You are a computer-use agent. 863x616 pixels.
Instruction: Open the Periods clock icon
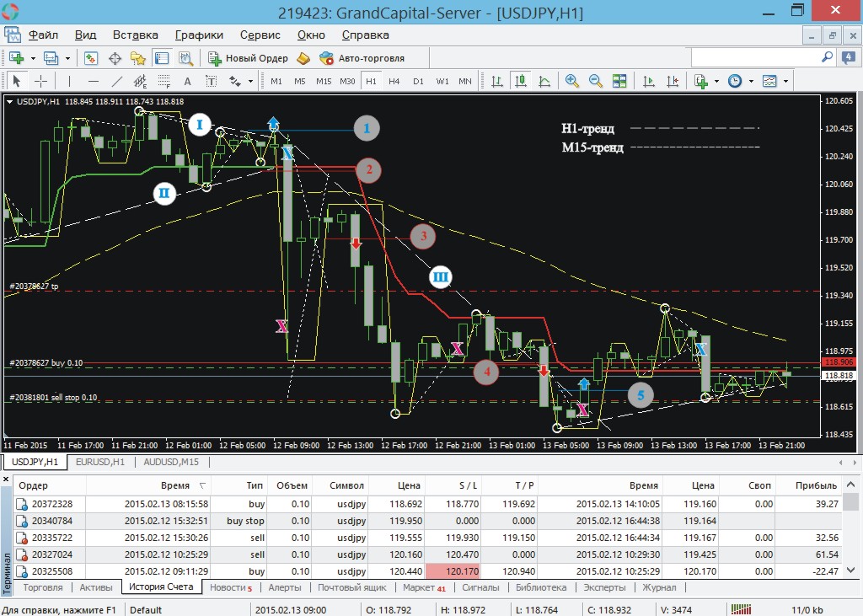735,82
